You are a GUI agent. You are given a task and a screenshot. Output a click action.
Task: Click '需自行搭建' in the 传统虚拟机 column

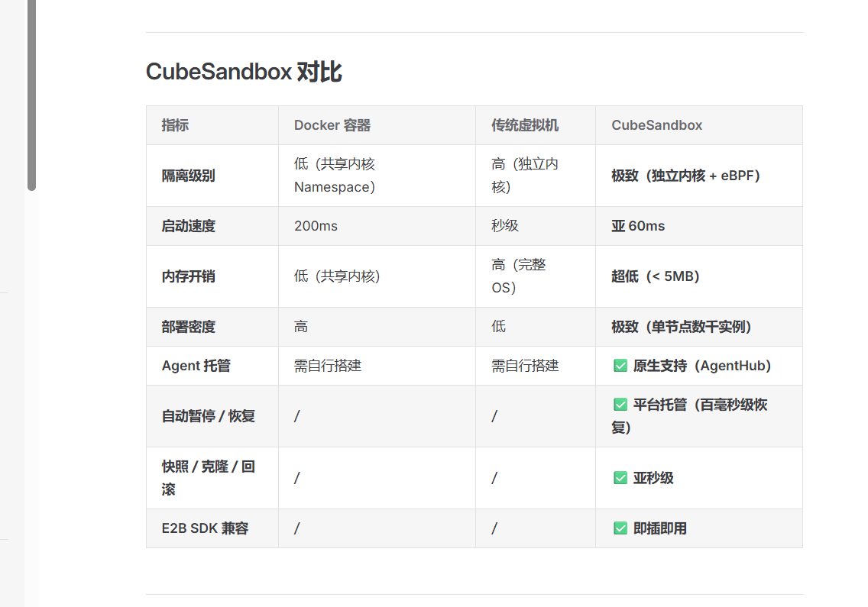[x=525, y=366]
